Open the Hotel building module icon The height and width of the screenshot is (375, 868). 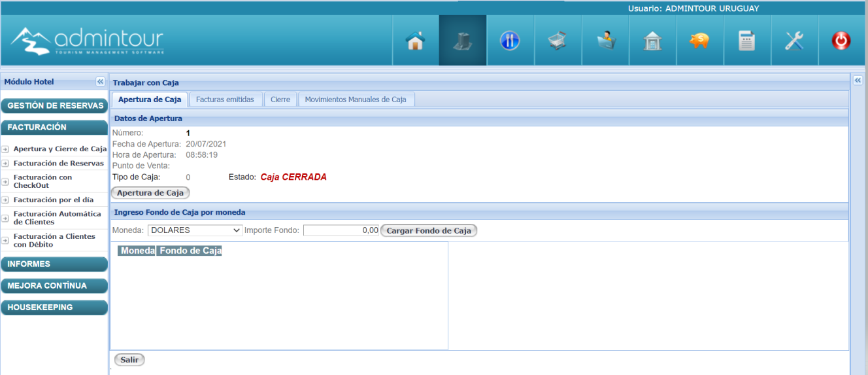tap(463, 41)
